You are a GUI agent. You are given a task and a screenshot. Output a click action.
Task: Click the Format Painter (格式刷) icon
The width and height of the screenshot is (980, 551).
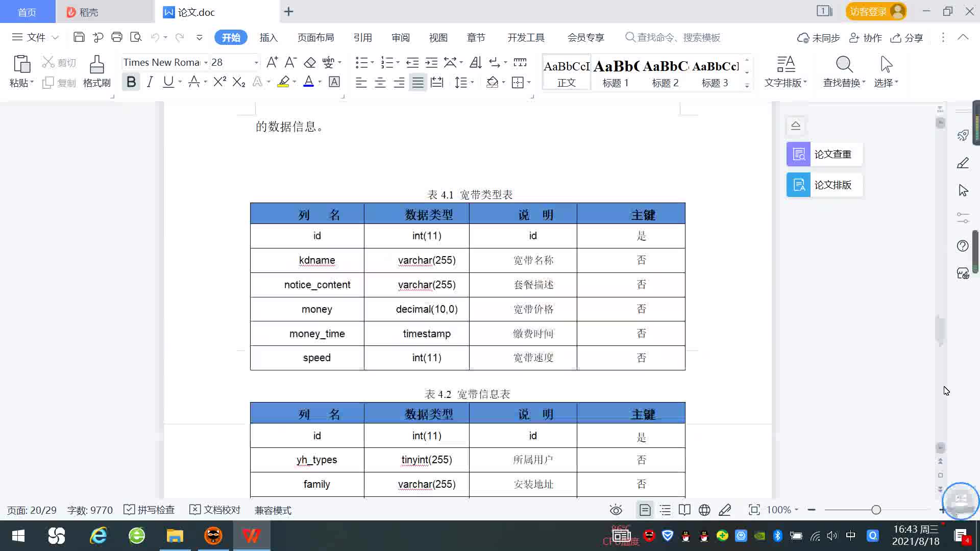click(x=96, y=65)
